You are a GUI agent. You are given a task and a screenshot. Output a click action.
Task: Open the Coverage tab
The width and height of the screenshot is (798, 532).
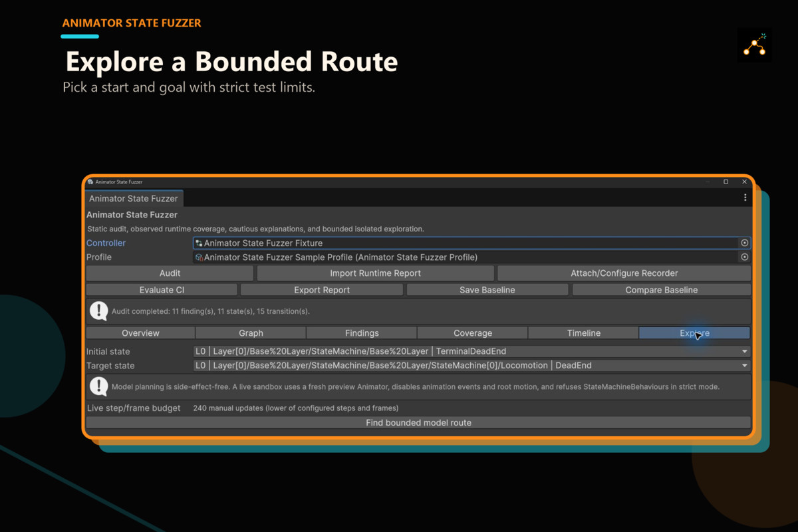point(473,333)
